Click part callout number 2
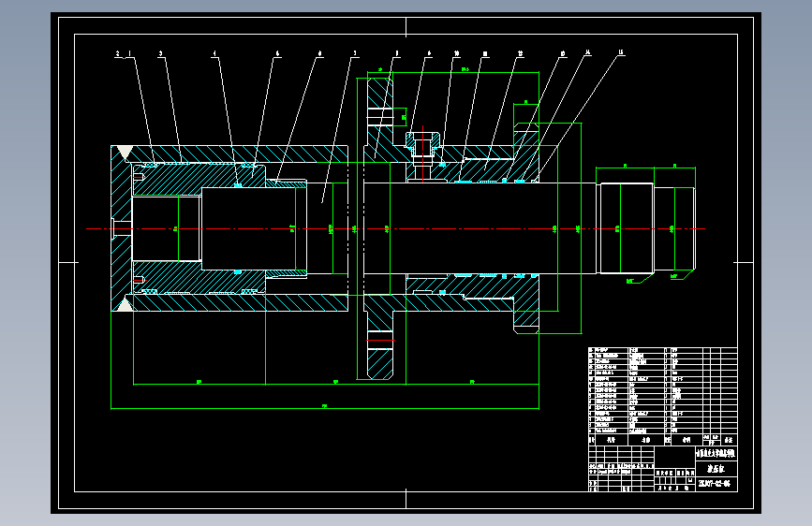The width and height of the screenshot is (812, 526). coord(118,53)
